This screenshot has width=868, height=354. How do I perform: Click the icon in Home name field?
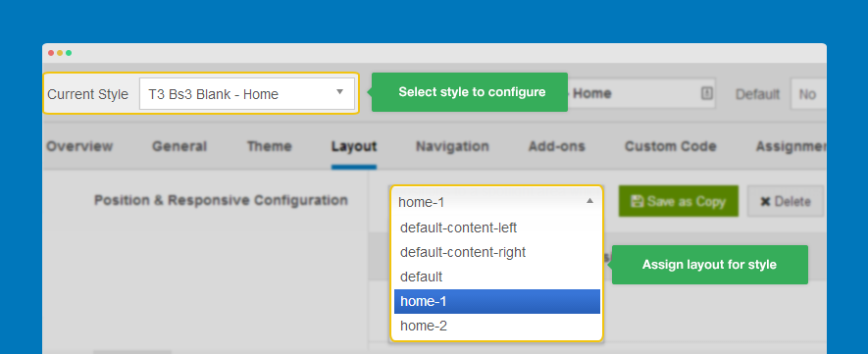coord(706,93)
